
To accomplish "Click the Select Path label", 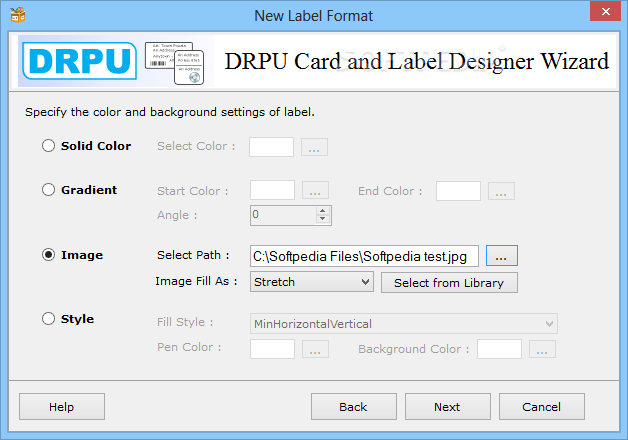I will (x=193, y=255).
